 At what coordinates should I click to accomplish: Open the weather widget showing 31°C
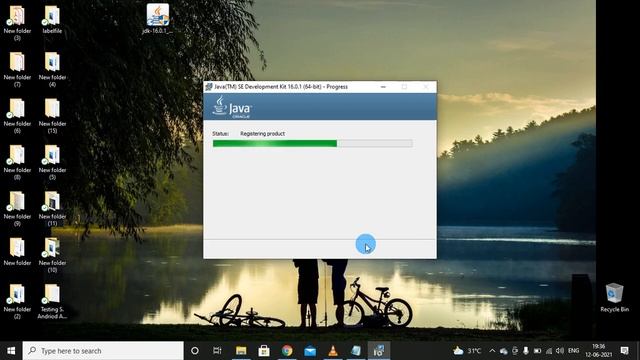click(467, 351)
